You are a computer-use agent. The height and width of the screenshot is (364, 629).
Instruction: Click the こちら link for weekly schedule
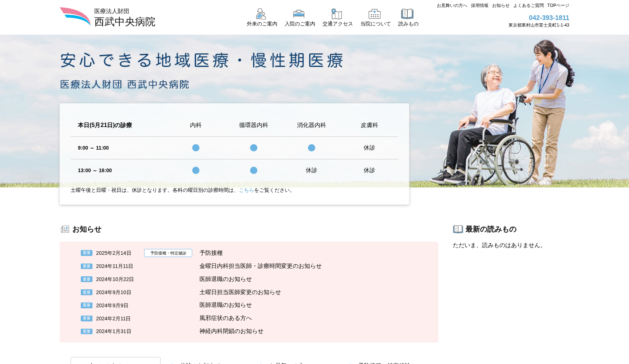246,190
